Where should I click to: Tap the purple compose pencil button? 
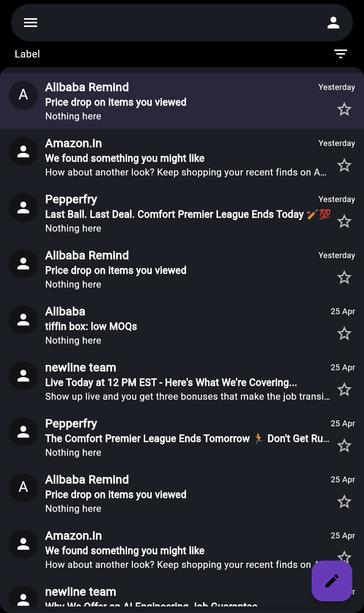point(332,581)
